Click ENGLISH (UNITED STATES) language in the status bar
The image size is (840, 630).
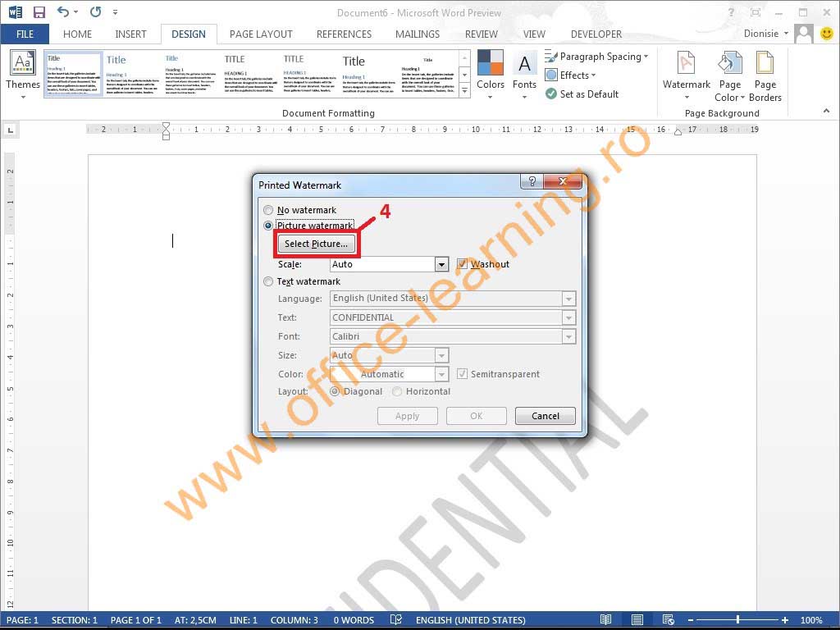click(470, 620)
